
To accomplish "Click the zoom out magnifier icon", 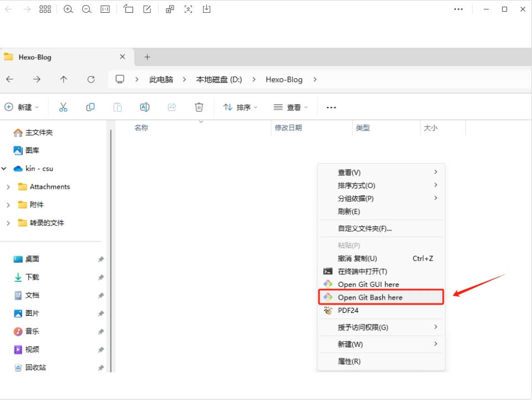I will [87, 9].
